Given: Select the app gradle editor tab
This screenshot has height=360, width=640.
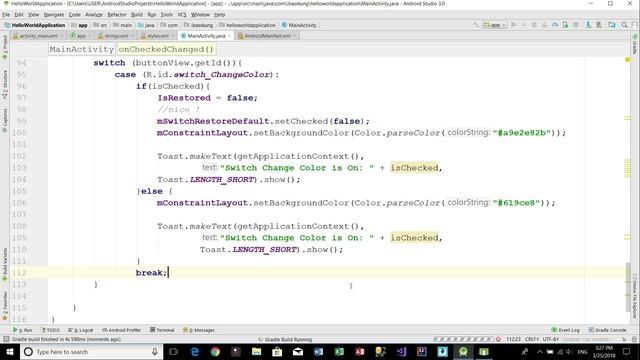Looking at the screenshot, I should tap(80, 36).
